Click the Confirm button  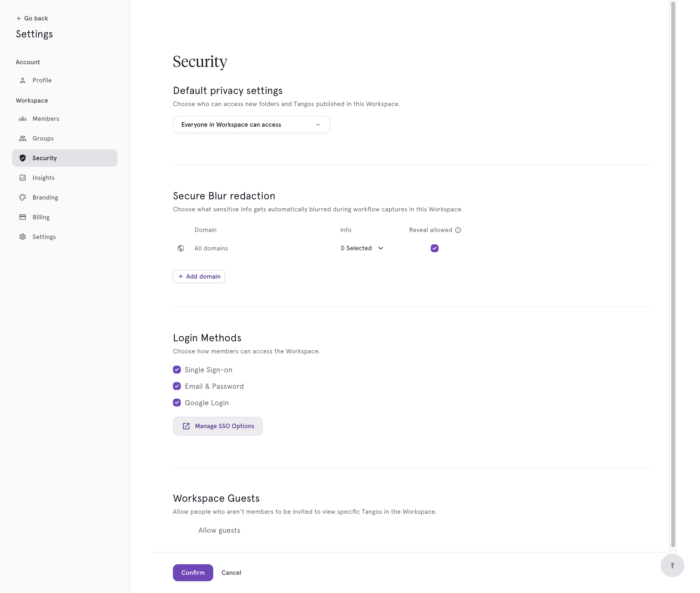[x=193, y=573]
